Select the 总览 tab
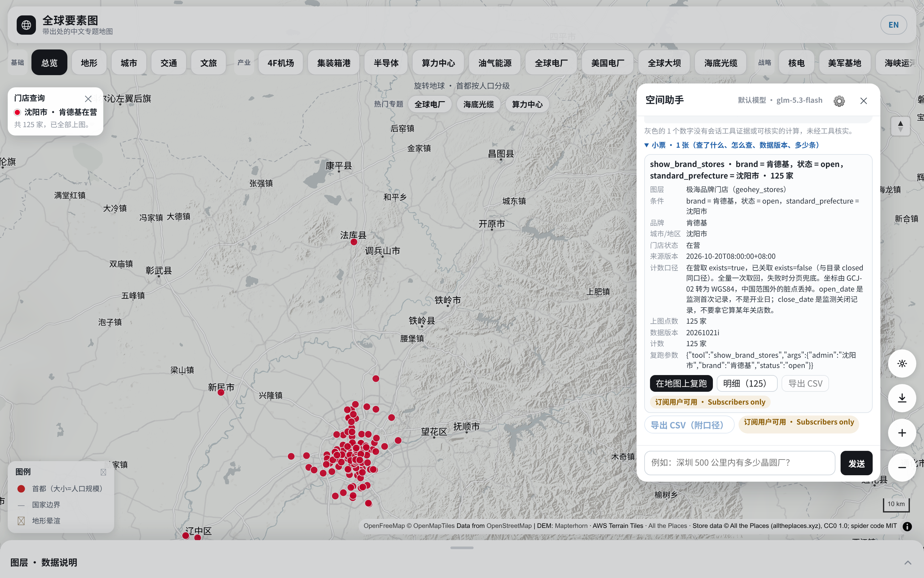 [49, 63]
